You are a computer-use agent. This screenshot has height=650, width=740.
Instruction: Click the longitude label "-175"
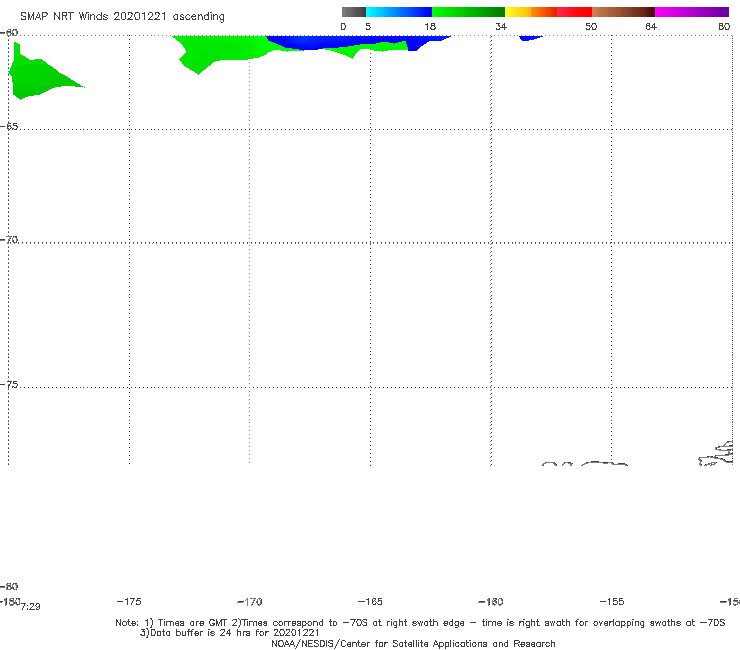(129, 601)
